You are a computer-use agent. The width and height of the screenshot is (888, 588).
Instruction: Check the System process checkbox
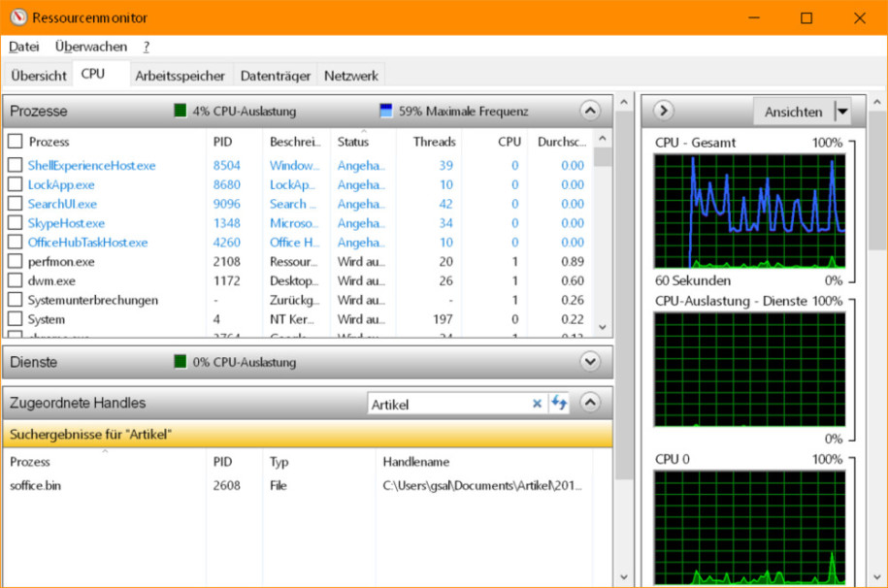(x=16, y=319)
